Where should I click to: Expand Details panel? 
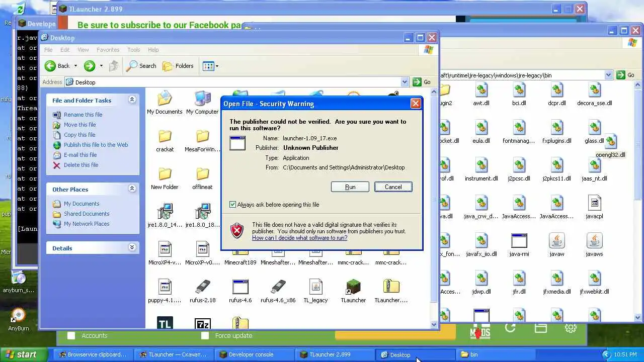(132, 247)
